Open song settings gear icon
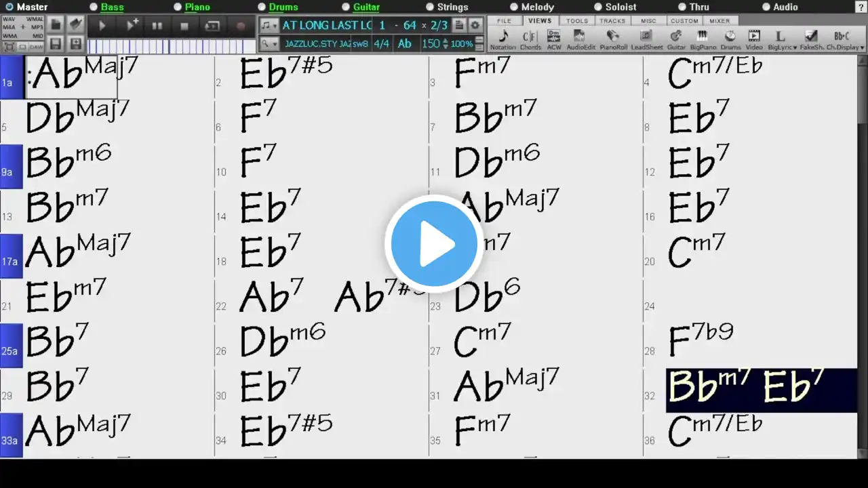The height and width of the screenshot is (488, 868). click(x=475, y=25)
